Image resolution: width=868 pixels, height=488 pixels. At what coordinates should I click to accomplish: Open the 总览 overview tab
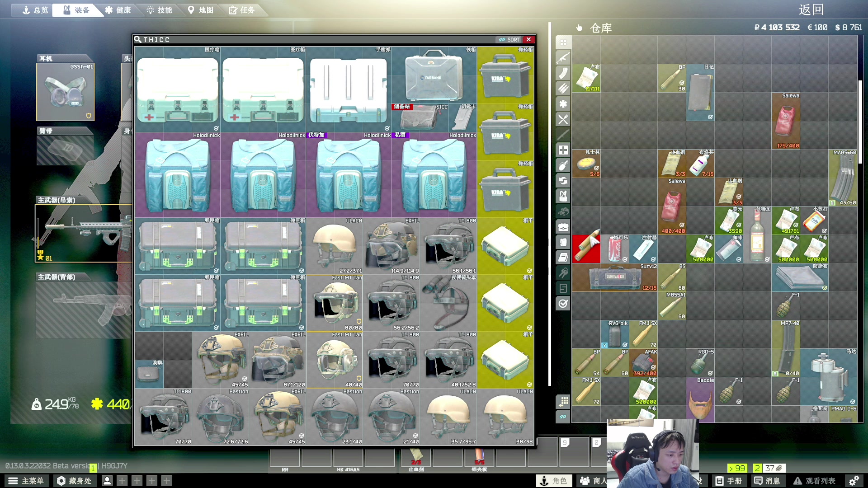pyautogui.click(x=35, y=10)
